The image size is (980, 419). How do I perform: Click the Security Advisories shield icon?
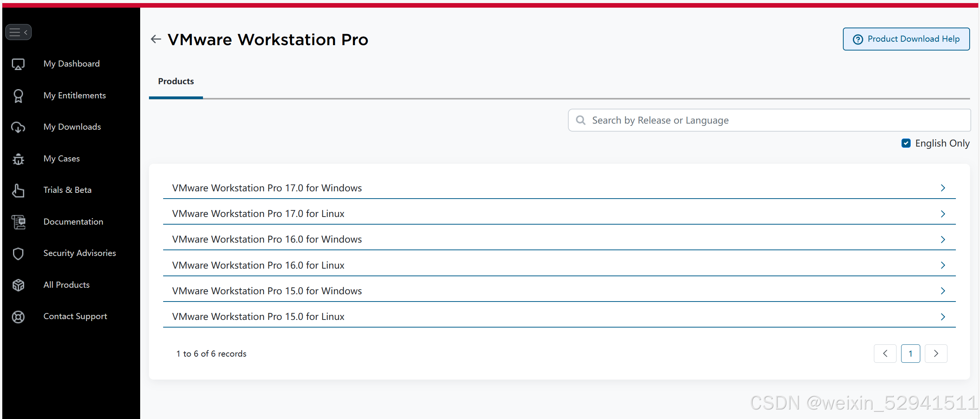[18, 253]
